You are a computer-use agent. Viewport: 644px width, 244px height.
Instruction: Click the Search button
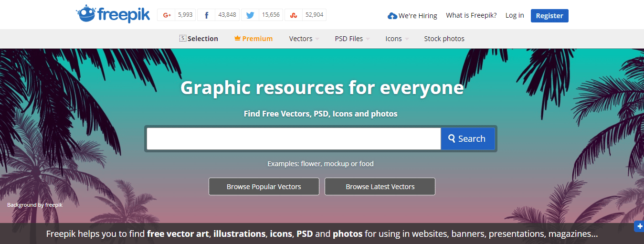click(x=468, y=138)
